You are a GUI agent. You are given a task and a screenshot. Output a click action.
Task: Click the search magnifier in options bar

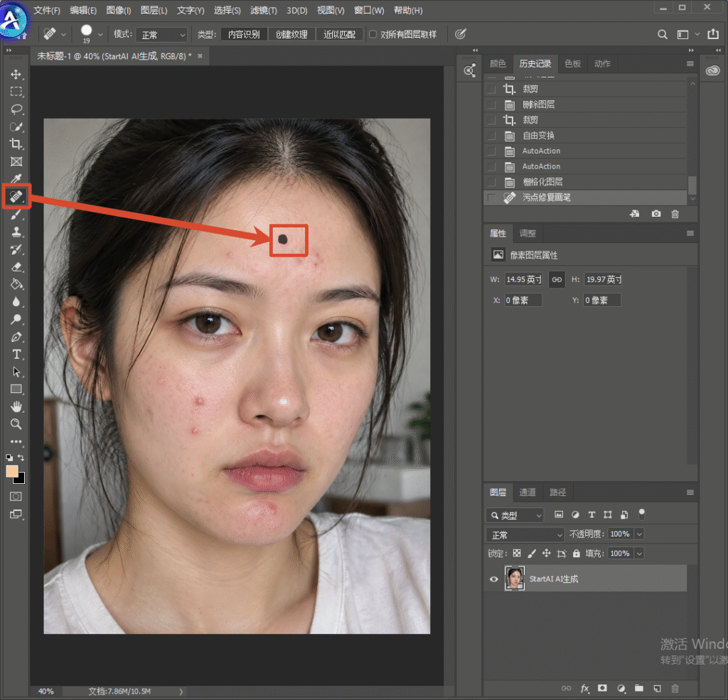point(663,34)
